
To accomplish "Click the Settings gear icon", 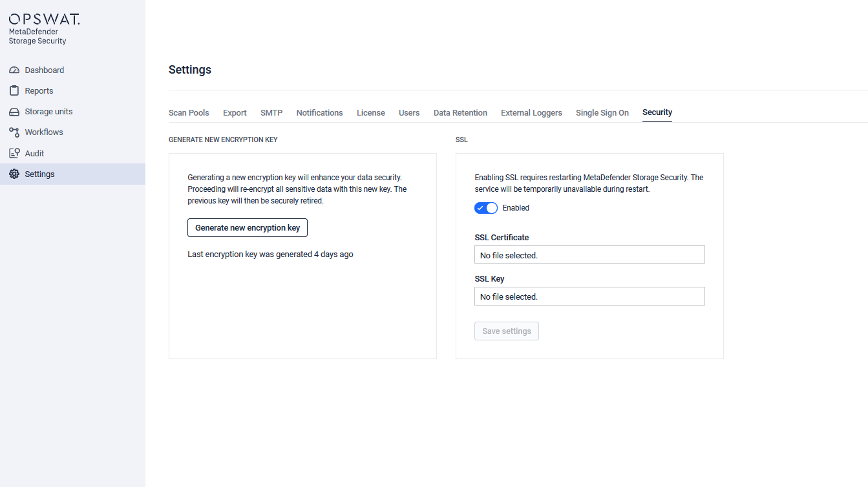I will tap(14, 174).
